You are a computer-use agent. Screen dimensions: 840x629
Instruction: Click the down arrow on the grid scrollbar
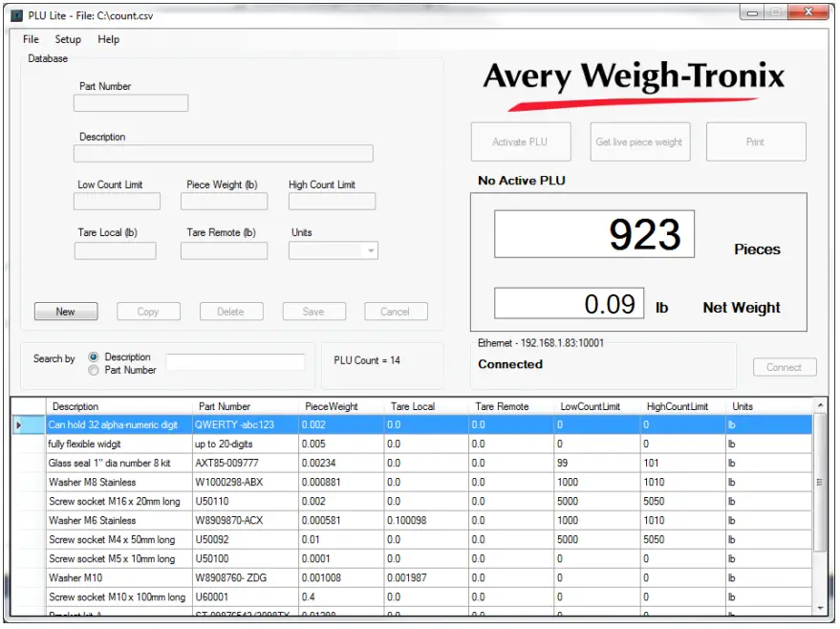820,609
